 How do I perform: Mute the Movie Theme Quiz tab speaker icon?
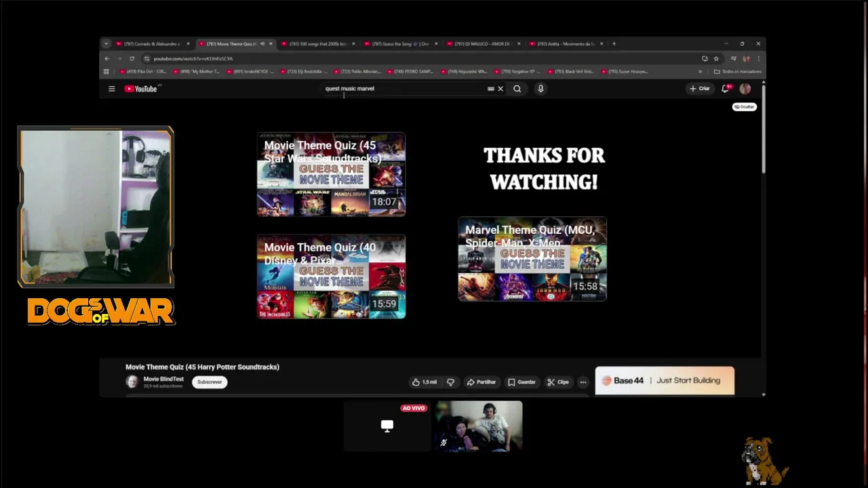click(262, 43)
